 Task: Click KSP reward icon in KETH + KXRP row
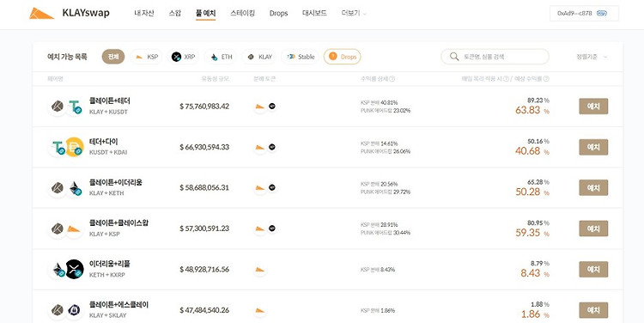click(259, 269)
